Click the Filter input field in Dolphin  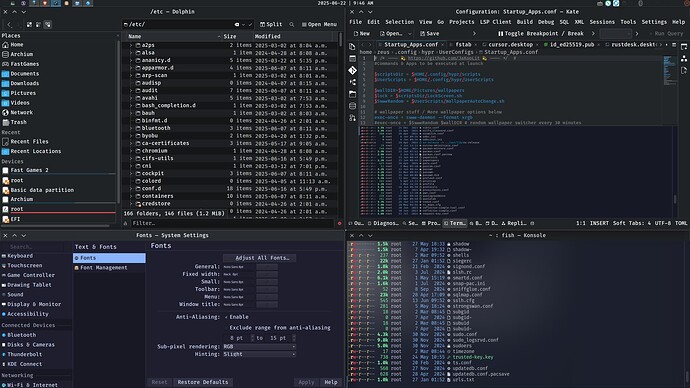point(232,223)
